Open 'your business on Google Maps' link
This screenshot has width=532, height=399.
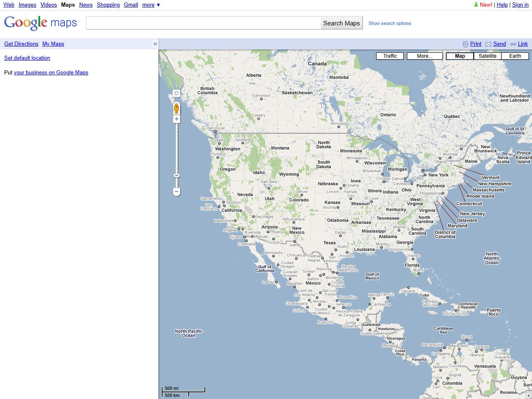51,73
